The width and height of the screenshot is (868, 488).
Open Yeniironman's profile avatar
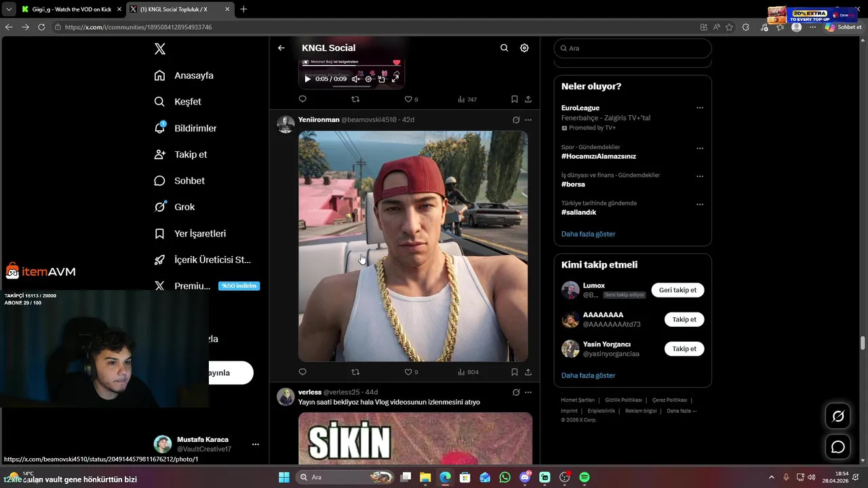(285, 125)
